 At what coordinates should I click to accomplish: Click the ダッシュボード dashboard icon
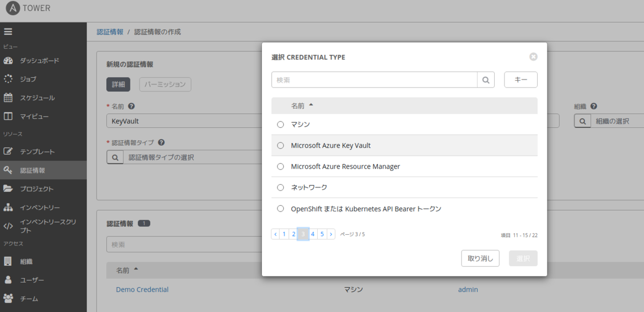(x=8, y=61)
